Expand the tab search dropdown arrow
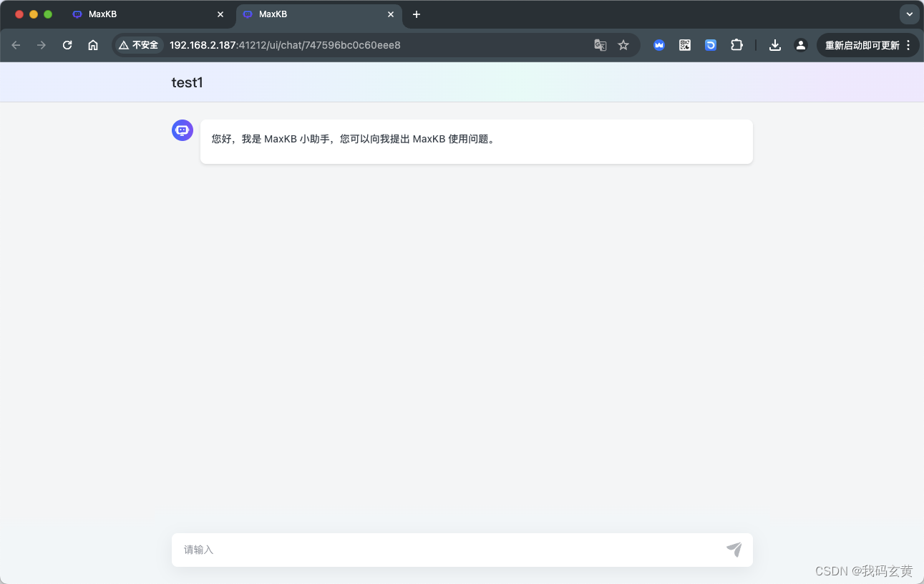This screenshot has height=584, width=924. click(910, 14)
